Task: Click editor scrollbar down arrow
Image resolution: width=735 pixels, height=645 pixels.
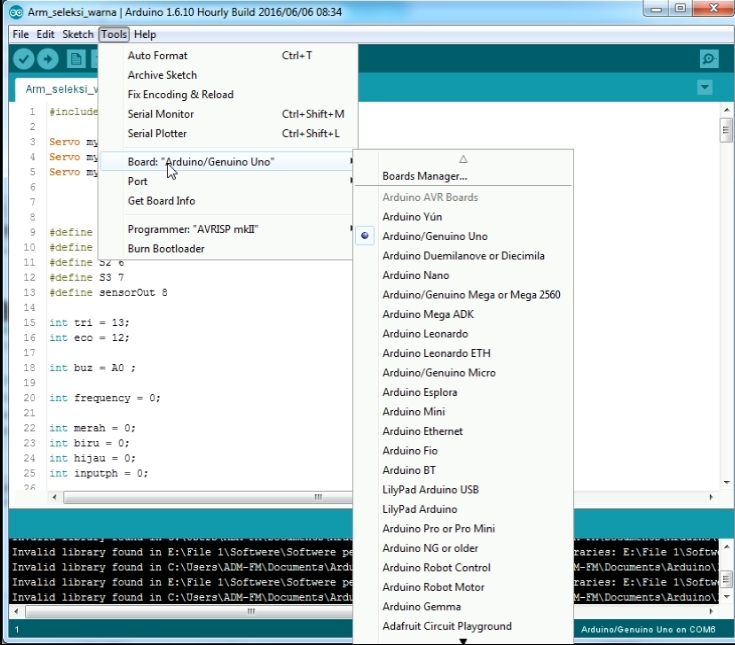Action: click(726, 482)
